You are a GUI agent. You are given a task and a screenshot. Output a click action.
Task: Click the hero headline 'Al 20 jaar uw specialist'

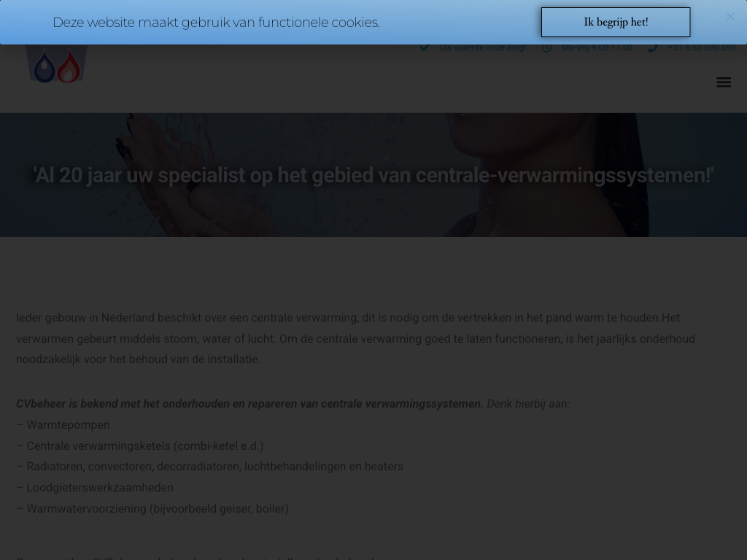pos(373,175)
